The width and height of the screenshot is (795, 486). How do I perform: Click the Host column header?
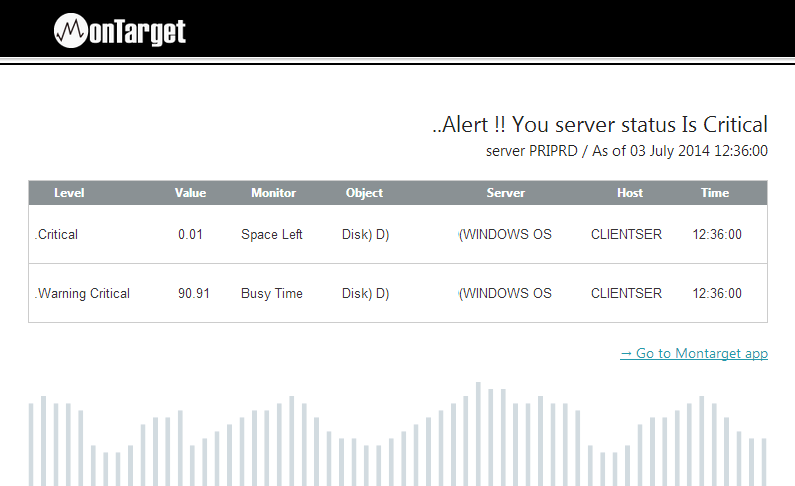[x=630, y=193]
